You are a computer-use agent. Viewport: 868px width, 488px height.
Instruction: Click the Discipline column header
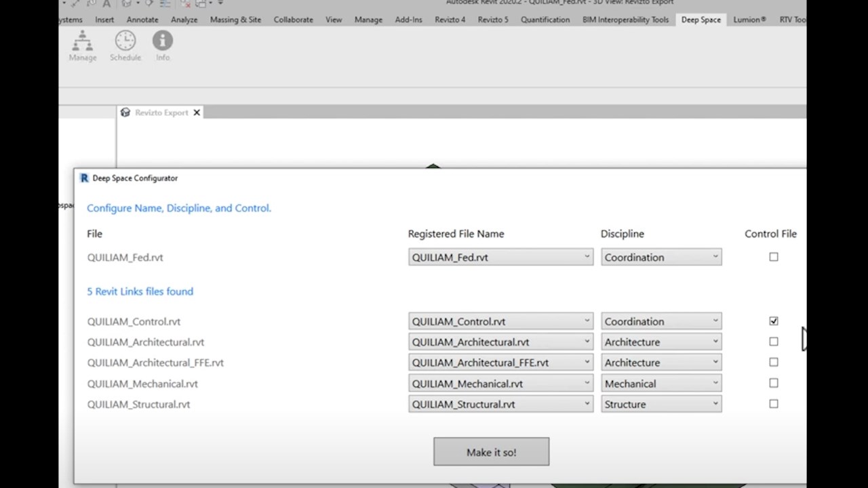[622, 234]
